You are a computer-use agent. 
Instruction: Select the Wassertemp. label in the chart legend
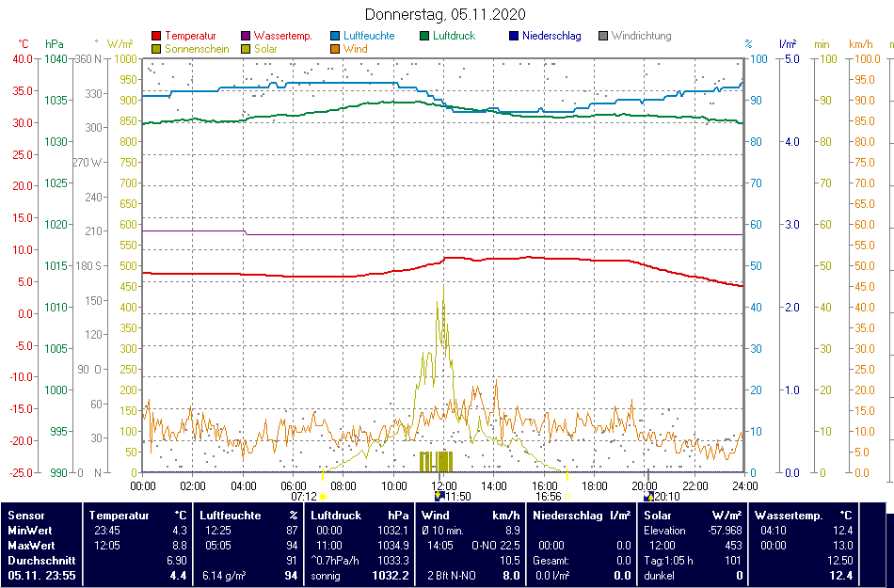[283, 36]
